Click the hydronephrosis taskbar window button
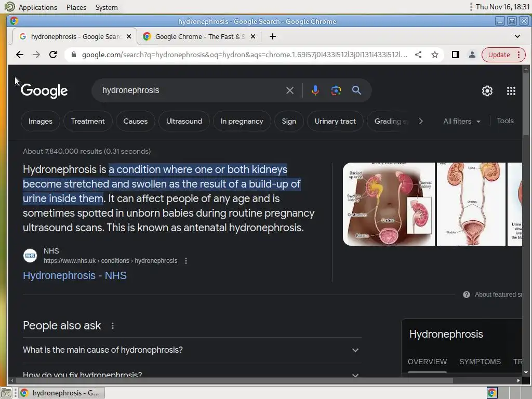Viewport: 532px width, 399px height. point(62,393)
